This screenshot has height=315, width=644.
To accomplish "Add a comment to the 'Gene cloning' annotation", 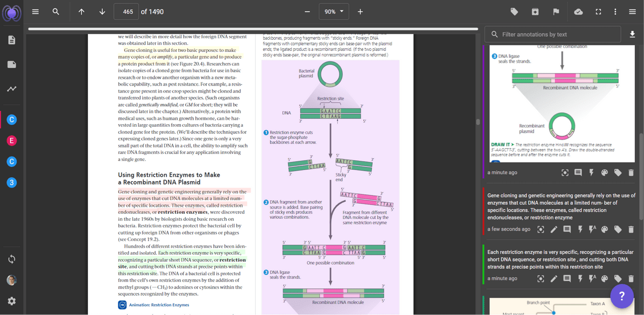I will [x=567, y=229].
